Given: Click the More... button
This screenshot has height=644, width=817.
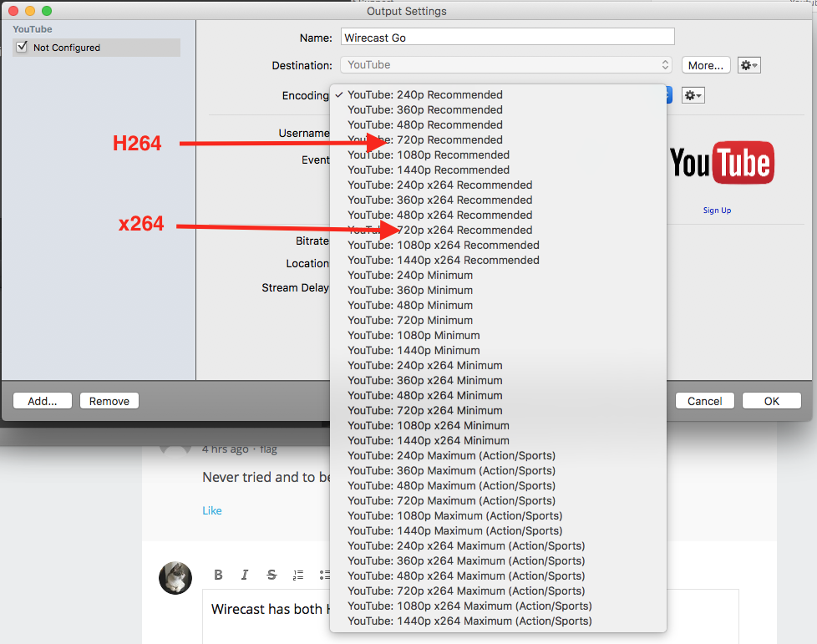Looking at the screenshot, I should [706, 65].
